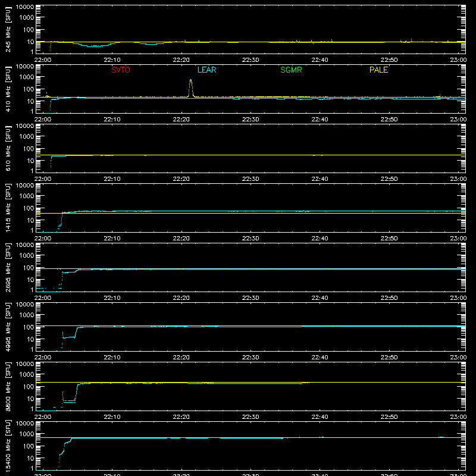This screenshot has width=476, height=476.
Task: Click the 22:30 tick label under 4995 MHz plot
Action: (x=250, y=358)
